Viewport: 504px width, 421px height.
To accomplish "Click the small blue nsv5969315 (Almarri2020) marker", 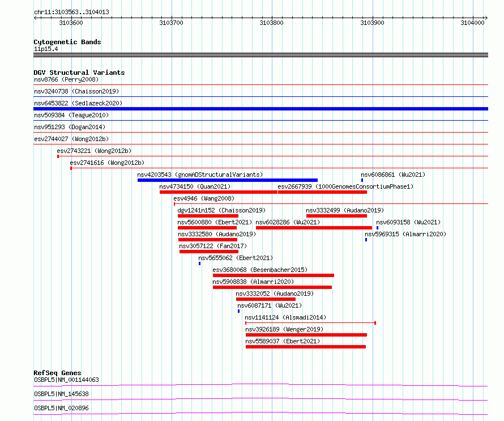I will (x=366, y=240).
